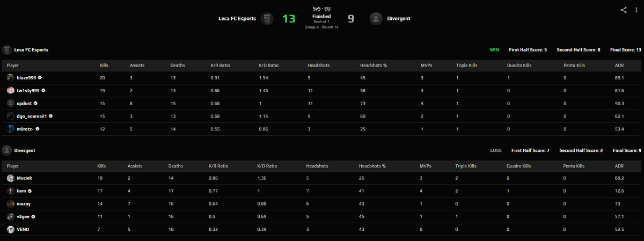Click VENO K/D ratio 0.39
The image size is (644, 241).
(262, 229)
